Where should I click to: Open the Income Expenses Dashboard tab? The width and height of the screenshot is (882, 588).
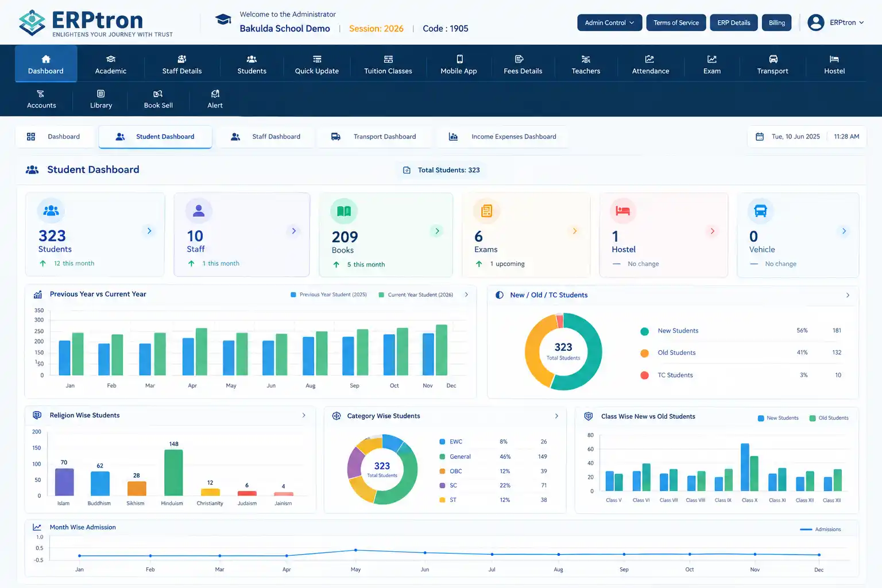502,137
